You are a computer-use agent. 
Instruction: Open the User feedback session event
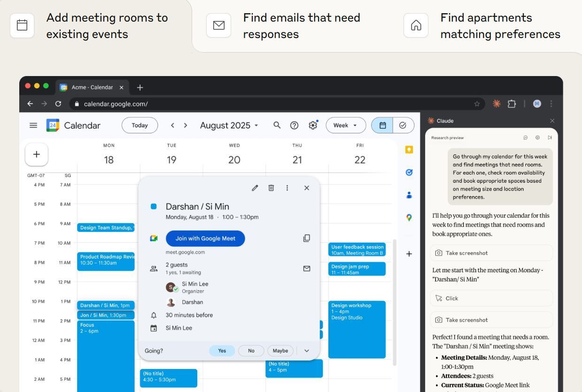pos(357,250)
